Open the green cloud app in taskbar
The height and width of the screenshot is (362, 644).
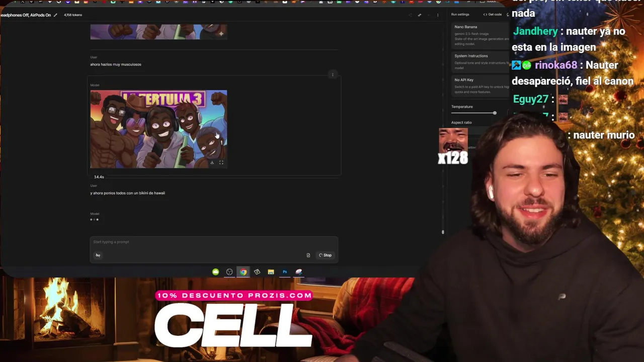[216, 272]
